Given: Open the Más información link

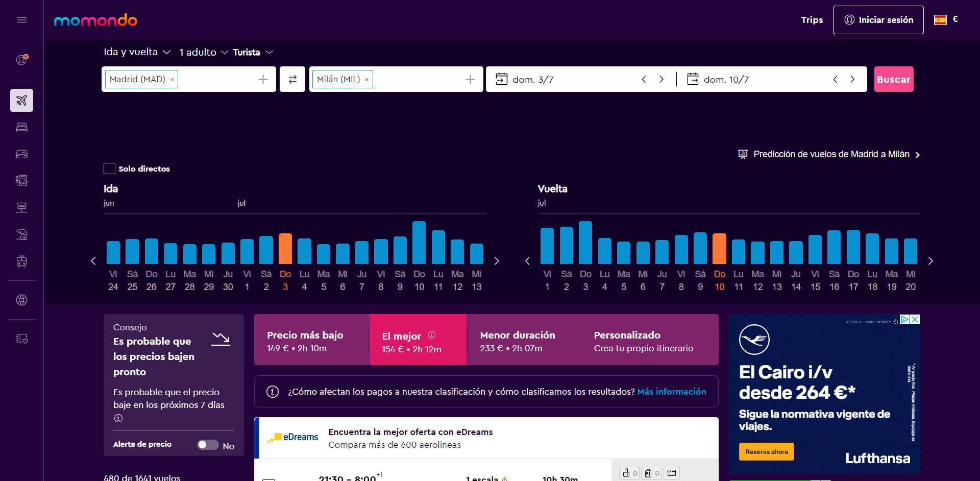Looking at the screenshot, I should click(x=672, y=392).
